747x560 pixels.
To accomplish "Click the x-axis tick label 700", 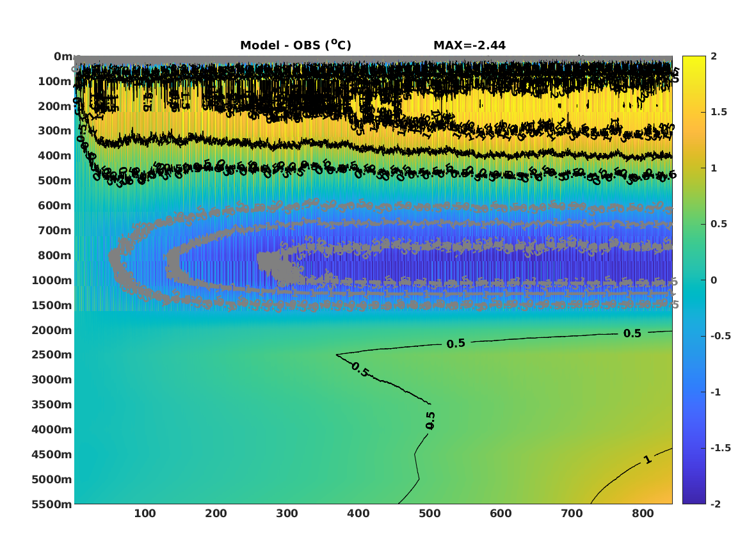I will (x=572, y=513).
